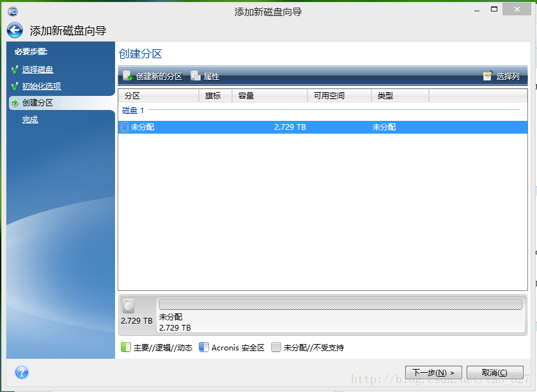Select the current 创建分区 step
The width and height of the screenshot is (537, 392).
[38, 103]
